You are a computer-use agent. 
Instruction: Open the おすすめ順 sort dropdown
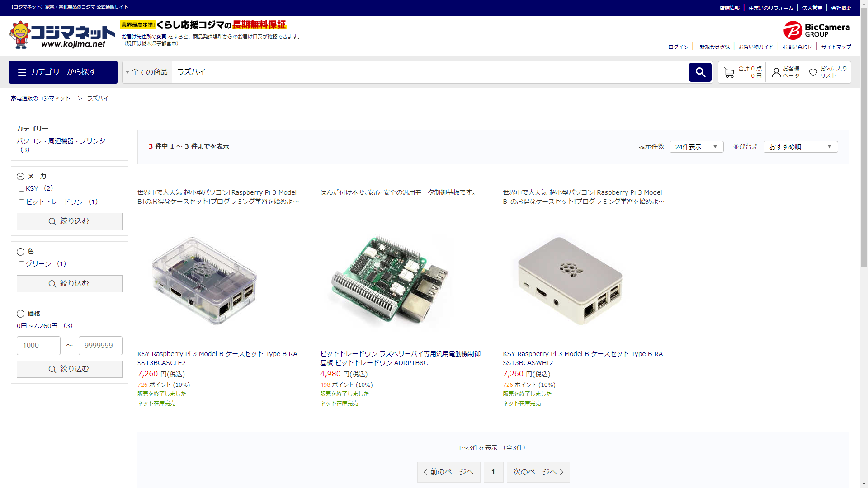click(800, 147)
